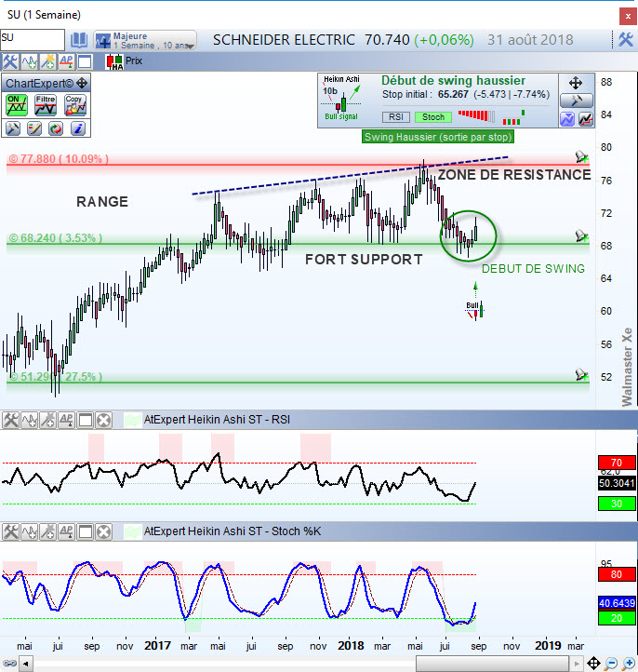Click the red 80 Stoch level label
This screenshot has height=672, width=638.
[617, 574]
